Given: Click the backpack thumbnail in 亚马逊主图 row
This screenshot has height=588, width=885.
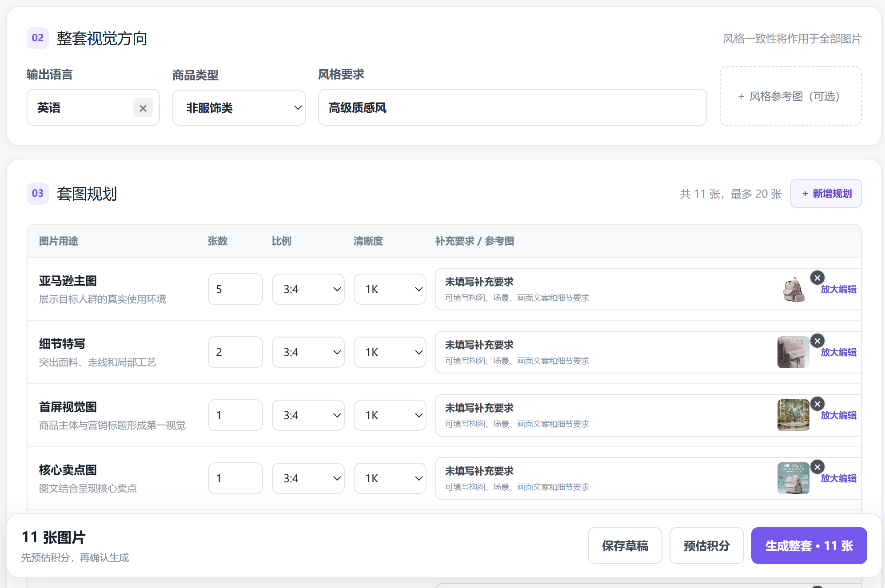Looking at the screenshot, I should coord(793,289).
